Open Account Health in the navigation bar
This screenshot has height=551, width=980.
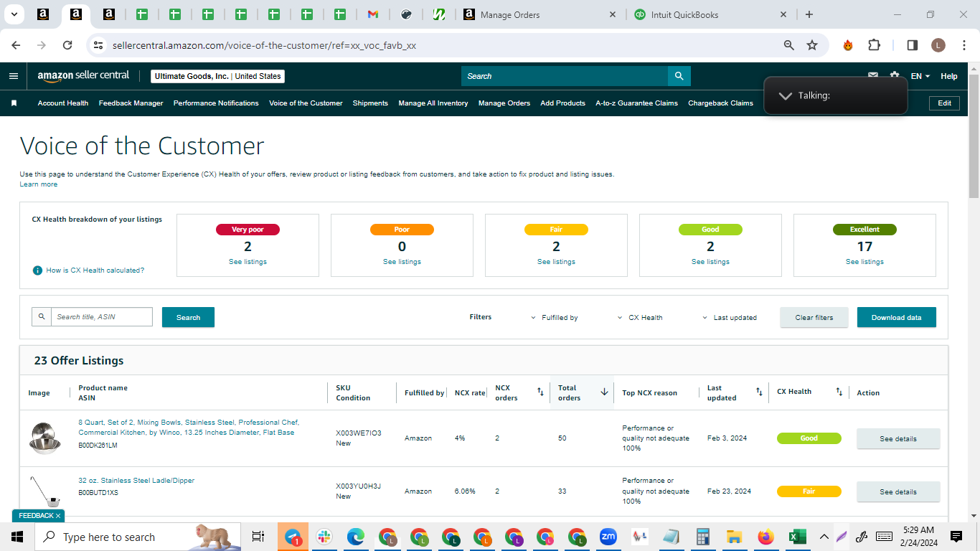[x=63, y=103]
